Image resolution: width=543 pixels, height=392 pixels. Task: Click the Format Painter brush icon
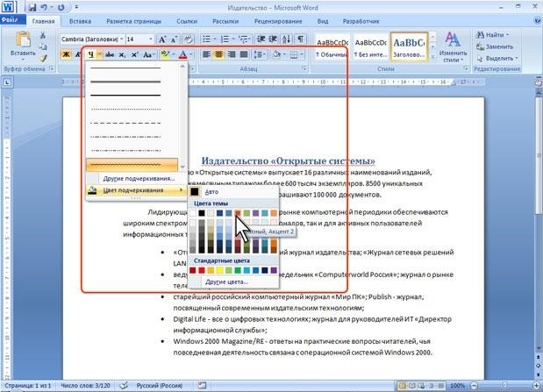coord(43,58)
